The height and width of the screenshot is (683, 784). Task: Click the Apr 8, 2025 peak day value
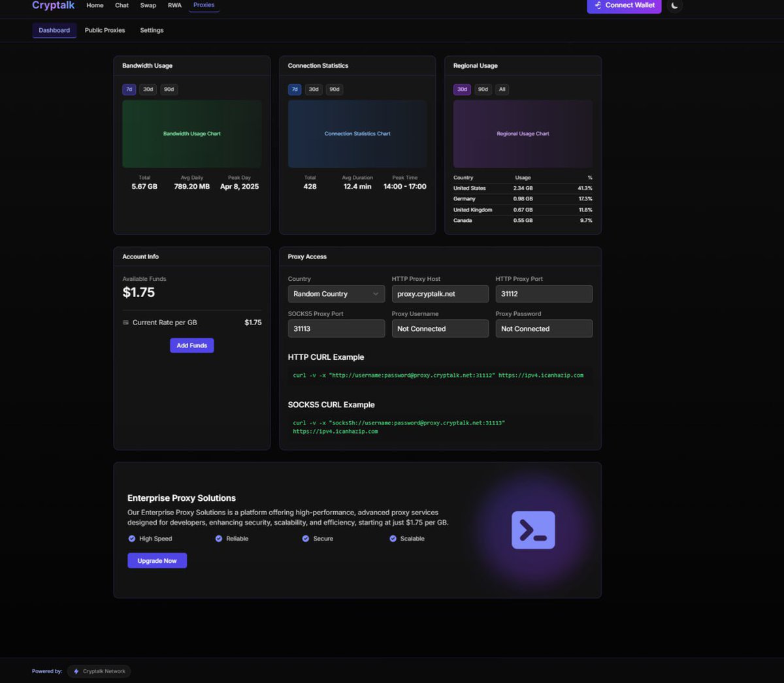click(239, 187)
